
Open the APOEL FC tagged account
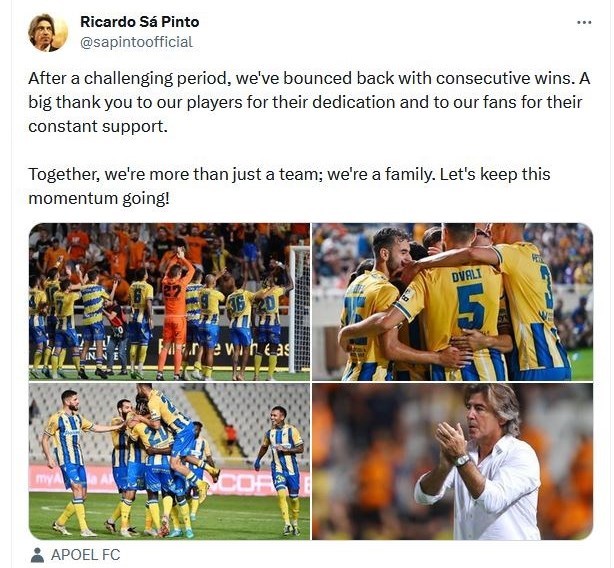85,555
